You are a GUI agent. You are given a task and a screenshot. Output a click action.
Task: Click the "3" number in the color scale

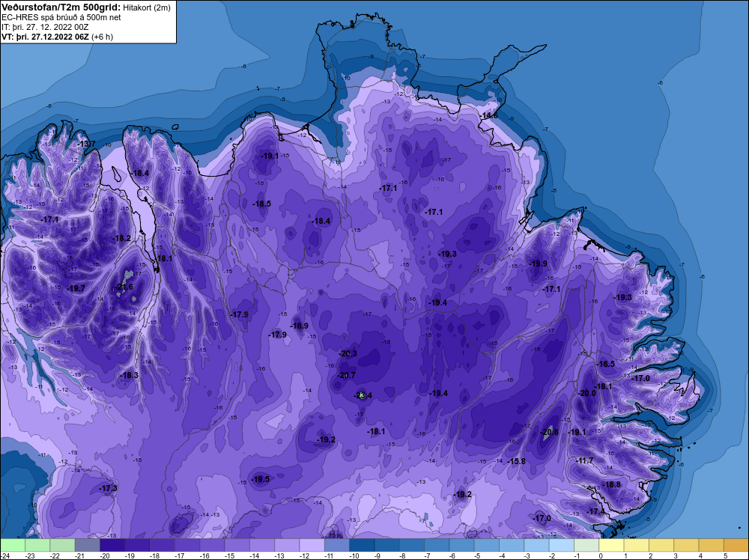pos(676,556)
